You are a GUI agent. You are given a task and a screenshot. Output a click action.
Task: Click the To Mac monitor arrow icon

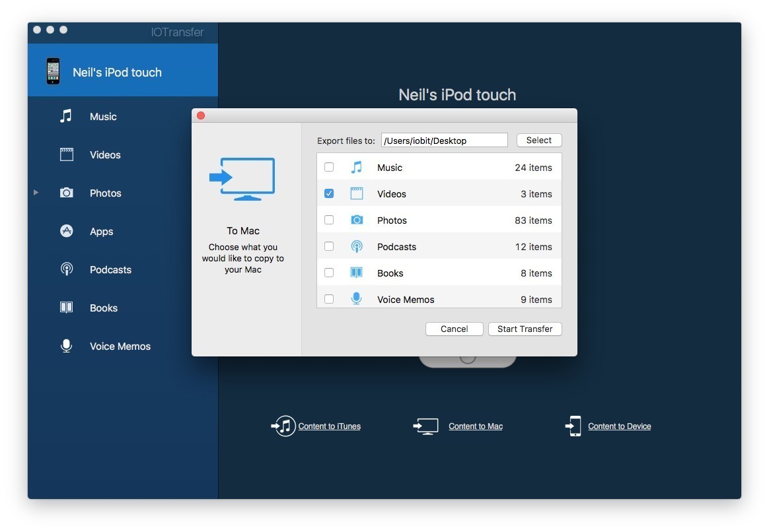pos(242,179)
